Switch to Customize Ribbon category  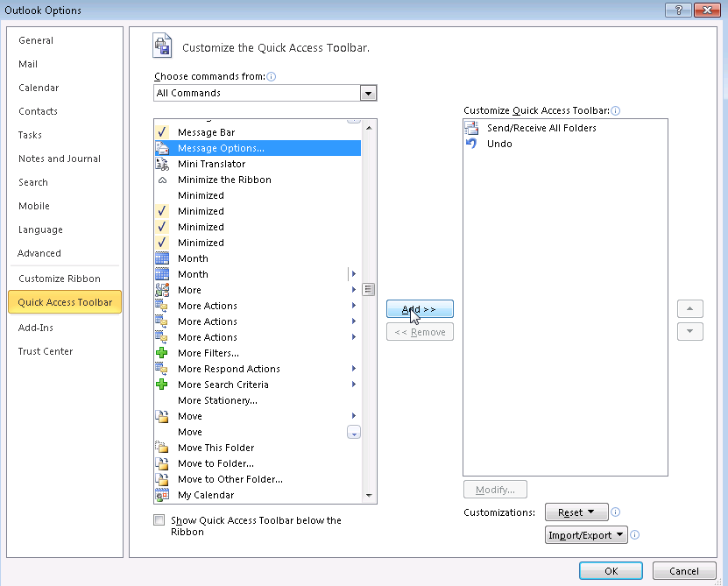point(60,279)
